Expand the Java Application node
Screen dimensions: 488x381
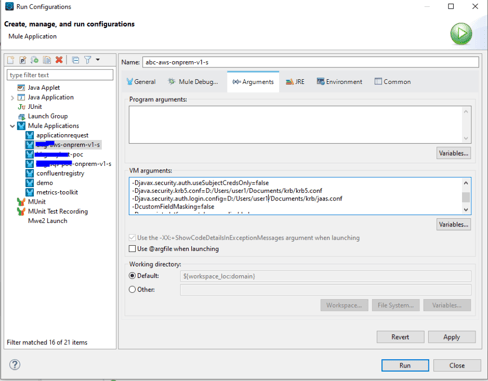12,98
